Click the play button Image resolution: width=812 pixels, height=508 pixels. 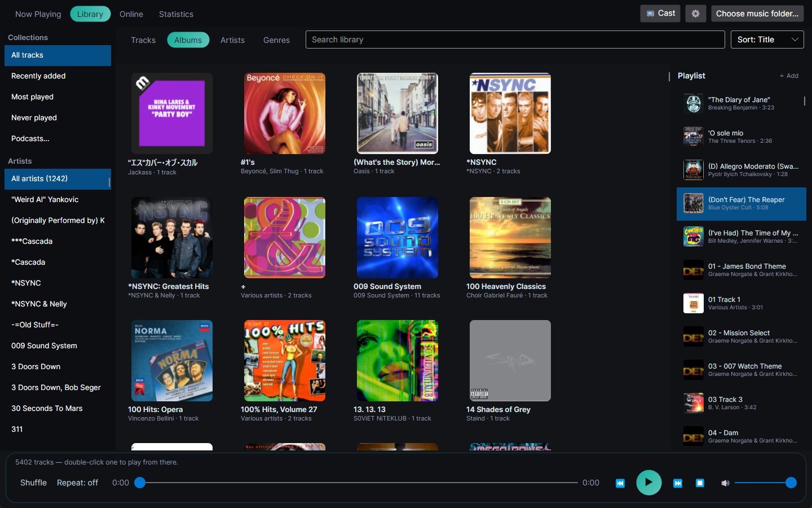649,483
